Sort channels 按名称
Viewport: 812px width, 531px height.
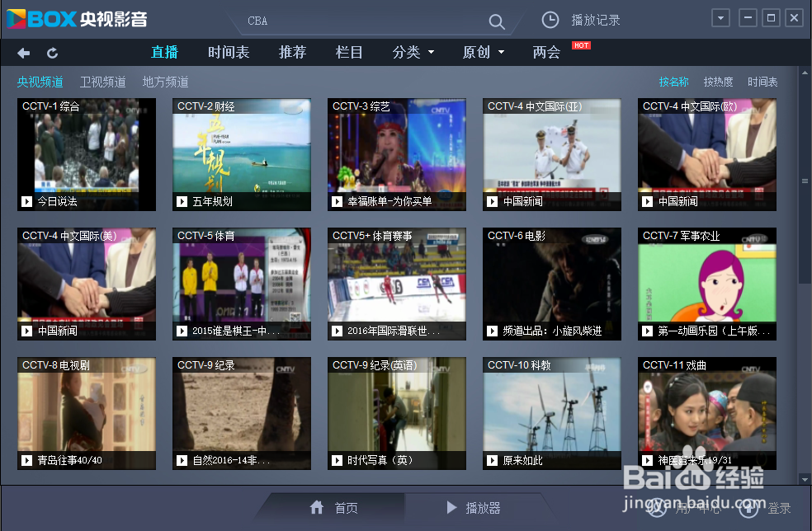(x=673, y=82)
